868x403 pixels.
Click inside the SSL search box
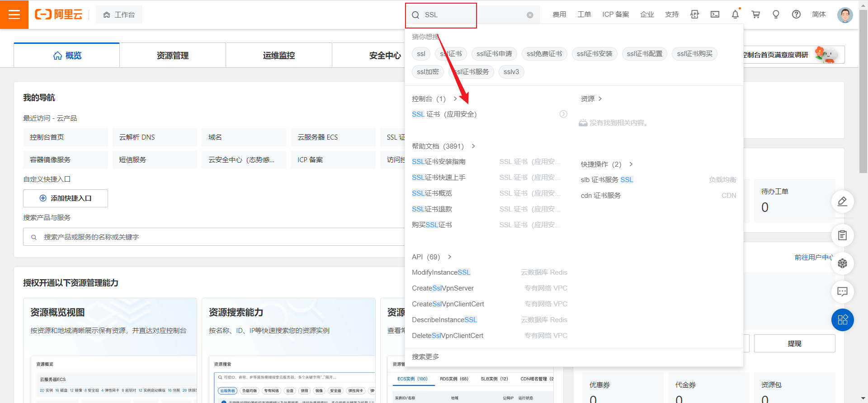point(473,15)
